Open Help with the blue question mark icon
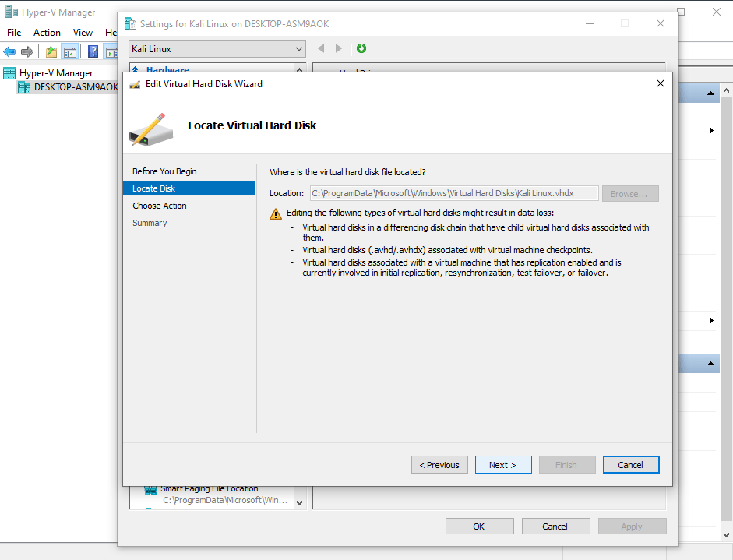 (93, 51)
